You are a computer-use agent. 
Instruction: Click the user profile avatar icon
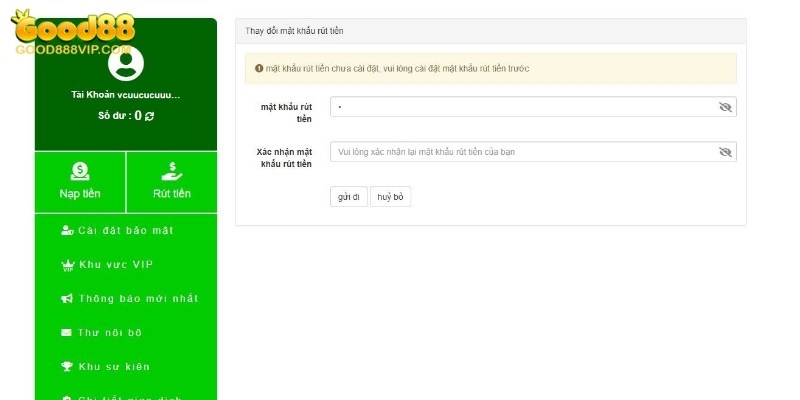pyautogui.click(x=125, y=64)
